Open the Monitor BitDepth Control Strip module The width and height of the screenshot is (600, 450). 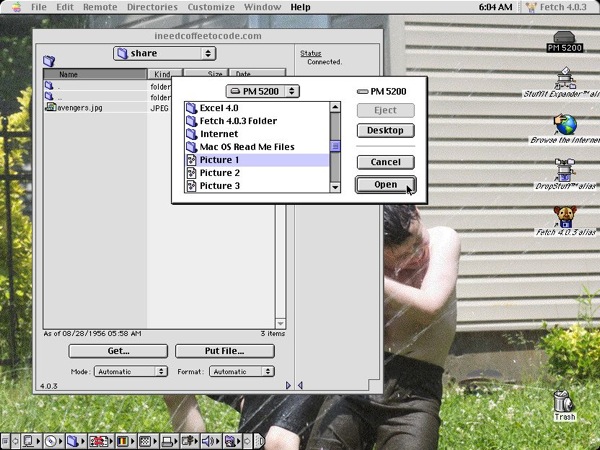tap(126, 441)
